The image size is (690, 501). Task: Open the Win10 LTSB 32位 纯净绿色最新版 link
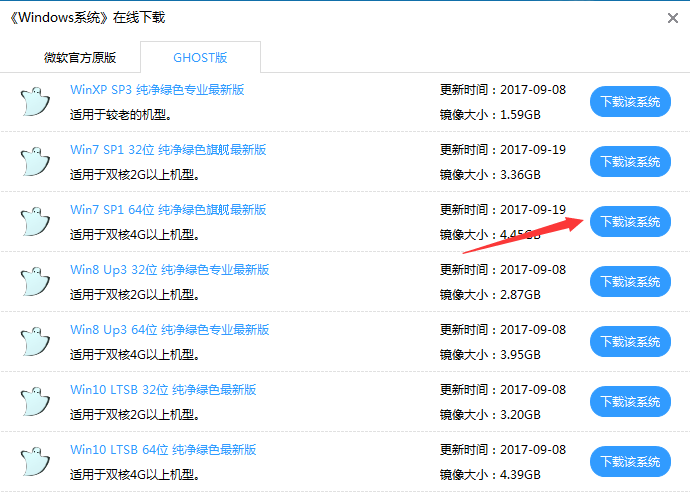click(163, 390)
